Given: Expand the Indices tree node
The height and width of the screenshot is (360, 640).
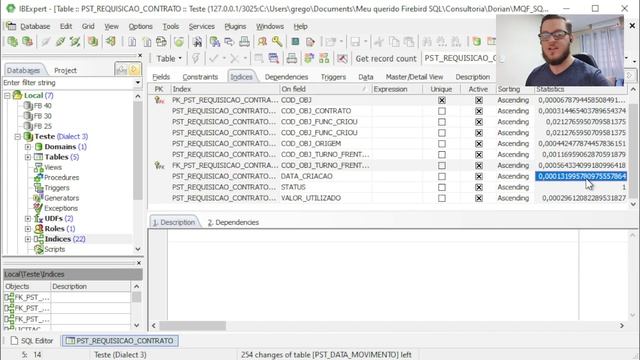Looking at the screenshot, I should coord(28,239).
